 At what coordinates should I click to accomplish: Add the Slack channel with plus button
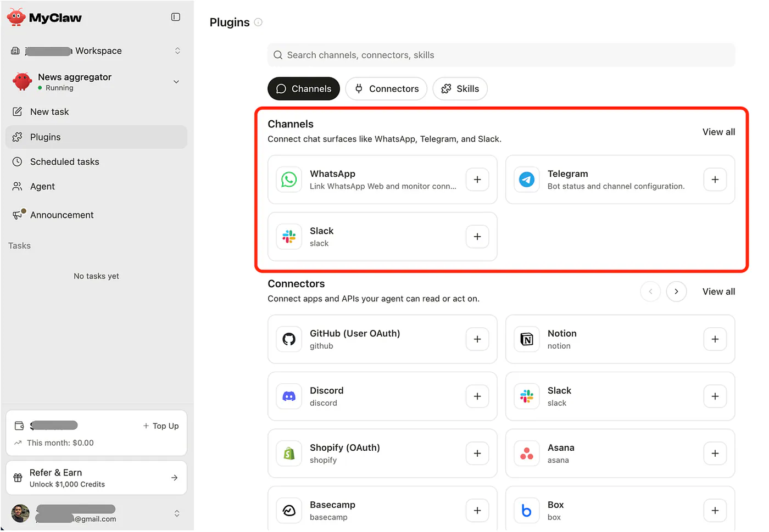pos(477,237)
